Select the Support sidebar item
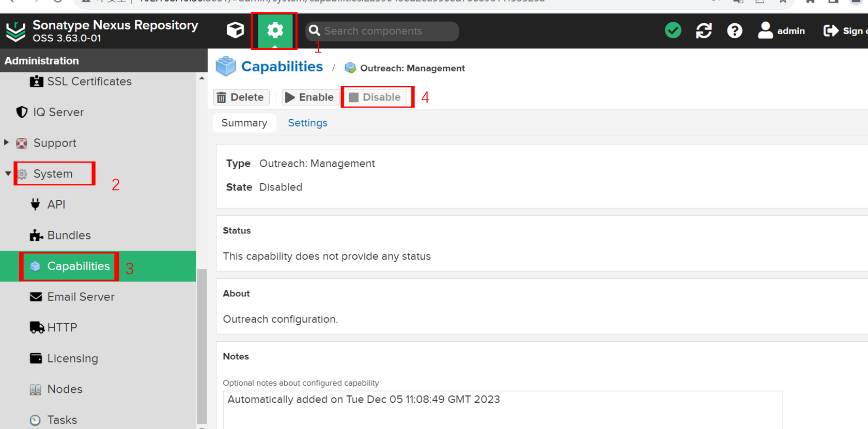Screen dimensions: 868x429 point(54,143)
